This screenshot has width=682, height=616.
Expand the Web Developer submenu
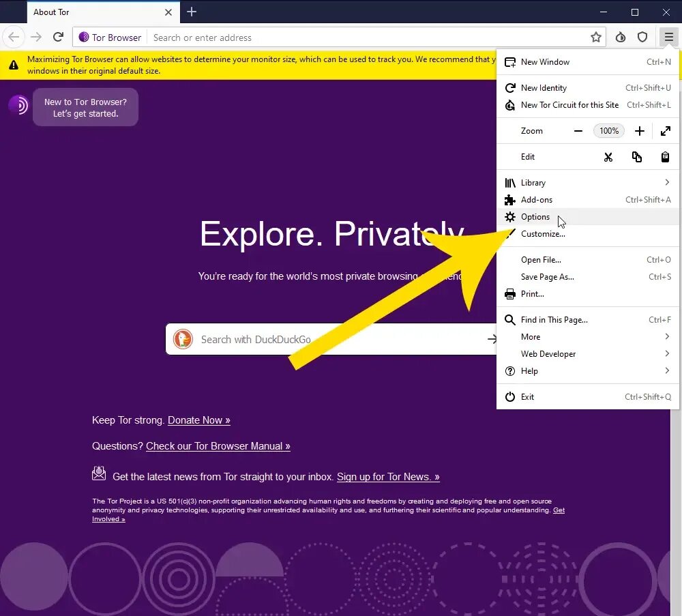coord(588,353)
